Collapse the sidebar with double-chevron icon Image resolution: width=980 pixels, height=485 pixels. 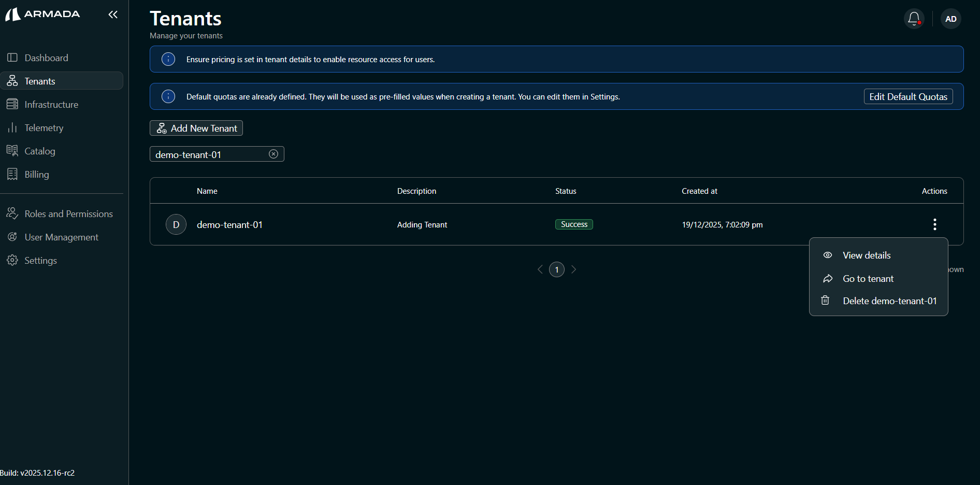click(x=113, y=15)
